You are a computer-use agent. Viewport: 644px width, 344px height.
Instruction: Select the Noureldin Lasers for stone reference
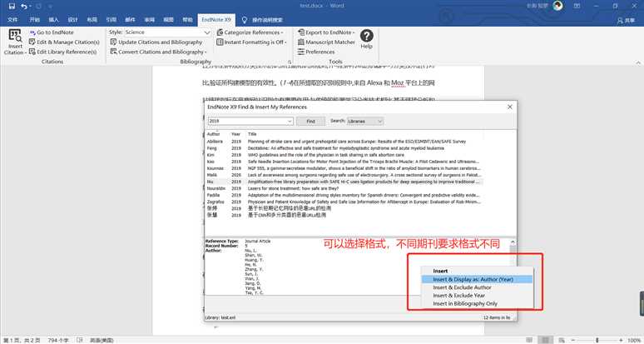[344, 188]
